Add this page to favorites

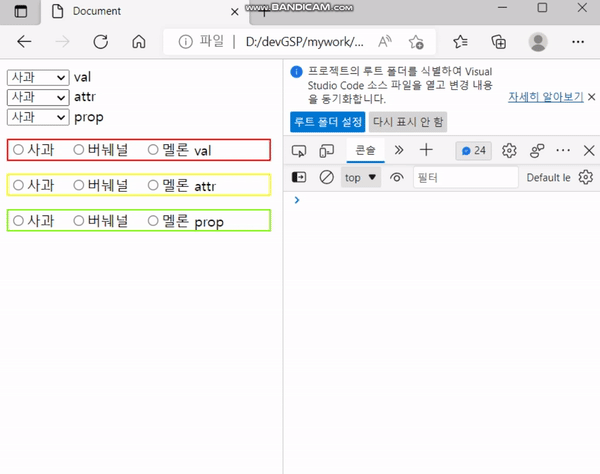[416, 42]
